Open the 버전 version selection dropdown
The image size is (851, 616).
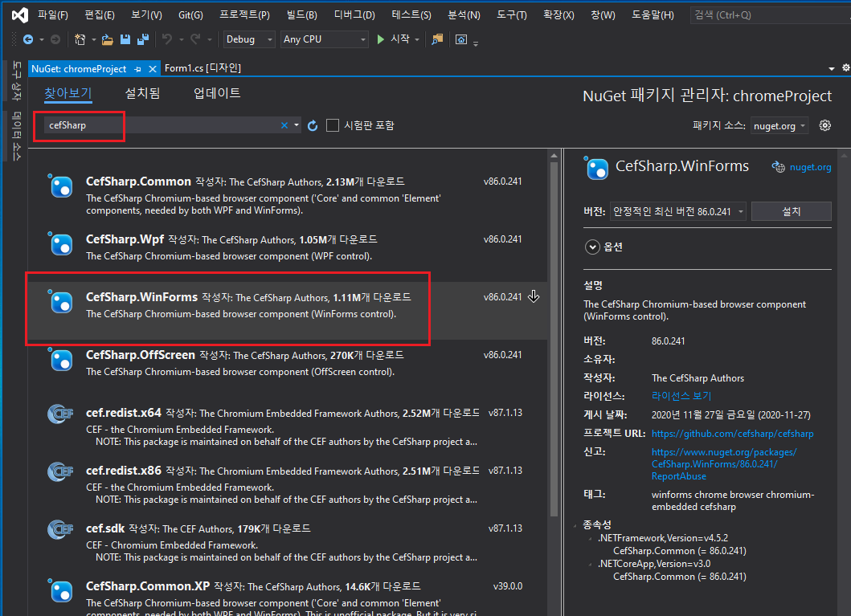(678, 211)
